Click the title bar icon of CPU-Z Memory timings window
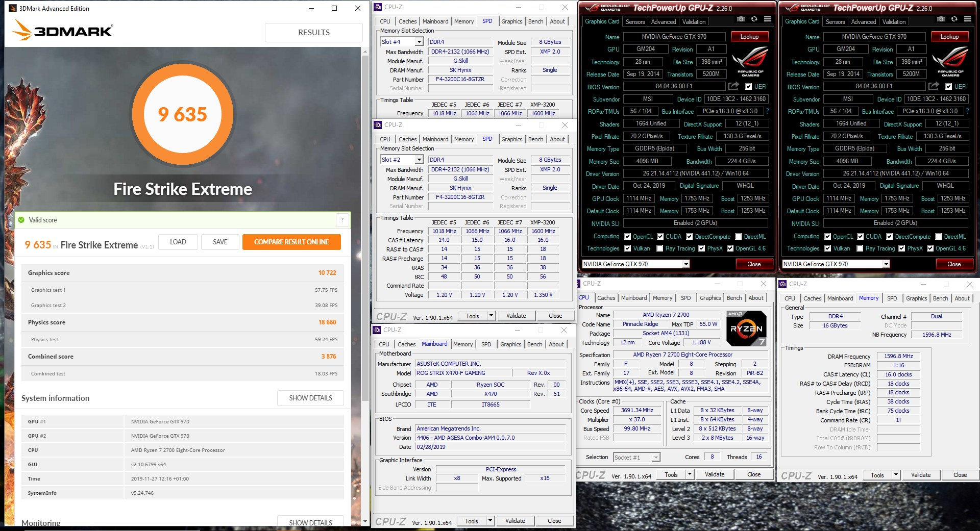980x531 pixels. [782, 284]
